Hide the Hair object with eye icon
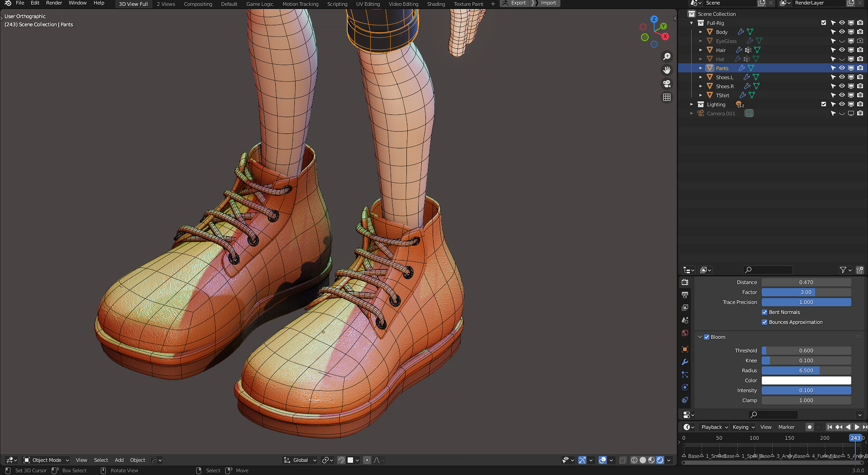Image resolution: width=868 pixels, height=475 pixels. [x=842, y=50]
